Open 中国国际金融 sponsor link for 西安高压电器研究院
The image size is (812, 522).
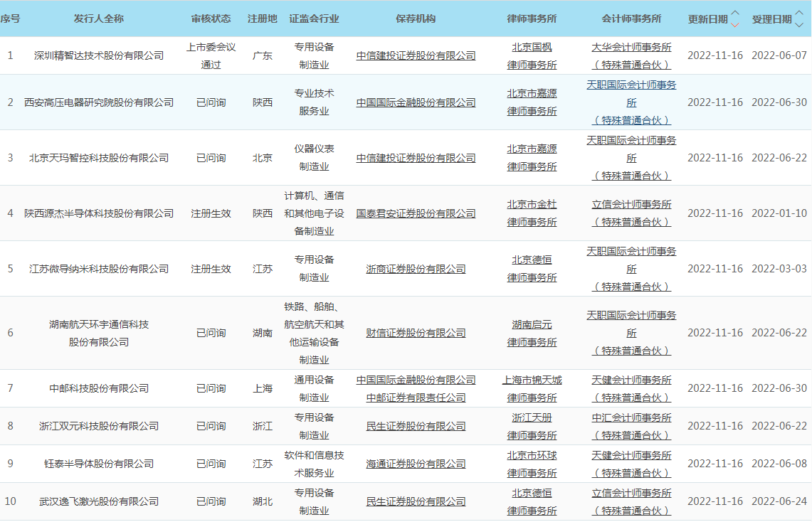point(416,102)
